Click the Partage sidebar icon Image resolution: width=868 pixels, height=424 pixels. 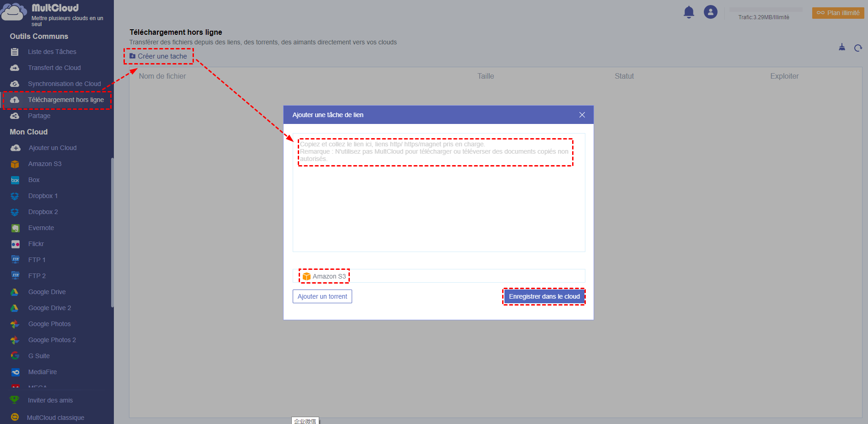[x=15, y=116]
